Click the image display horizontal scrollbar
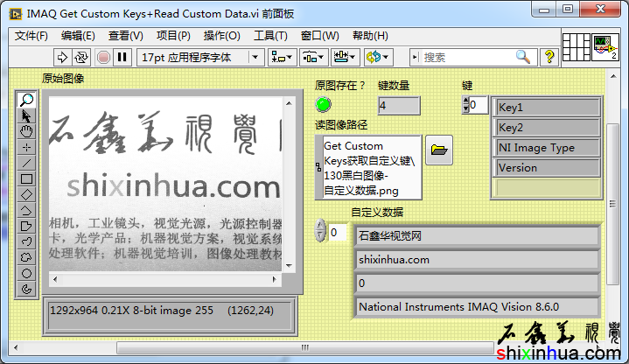This screenshot has width=629, height=364. click(166, 279)
